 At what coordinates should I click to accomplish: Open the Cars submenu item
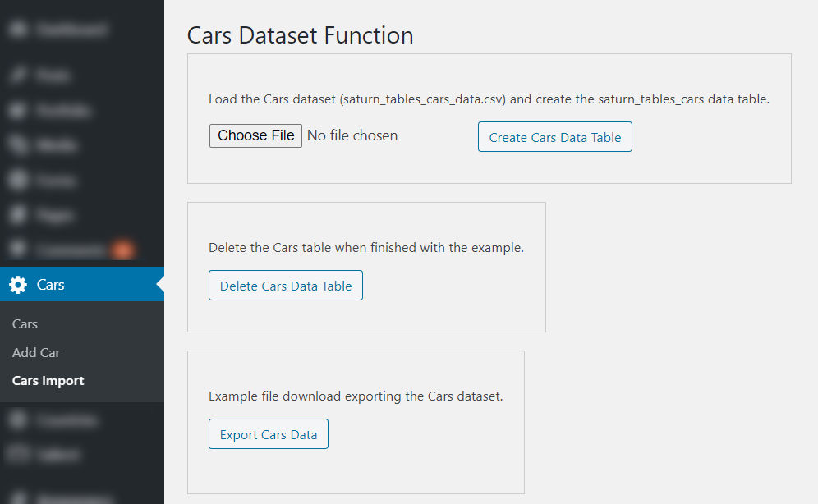(x=25, y=324)
